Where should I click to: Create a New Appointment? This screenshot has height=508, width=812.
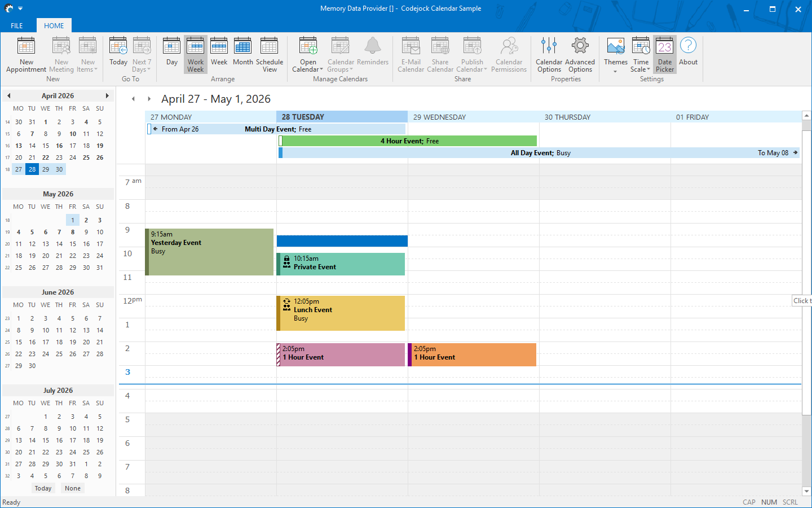point(25,54)
